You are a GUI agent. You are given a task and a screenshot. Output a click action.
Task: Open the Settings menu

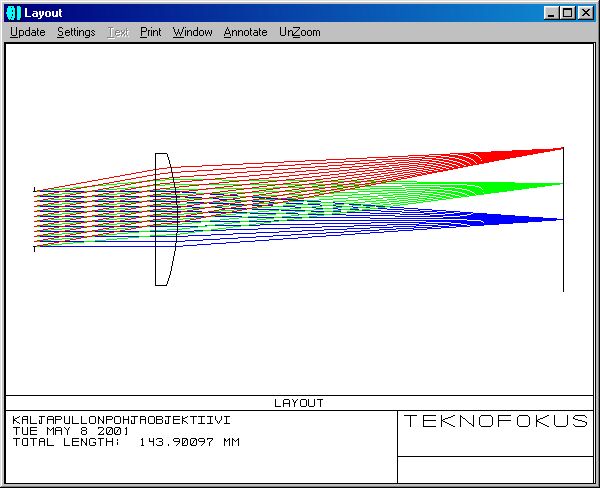click(x=76, y=32)
